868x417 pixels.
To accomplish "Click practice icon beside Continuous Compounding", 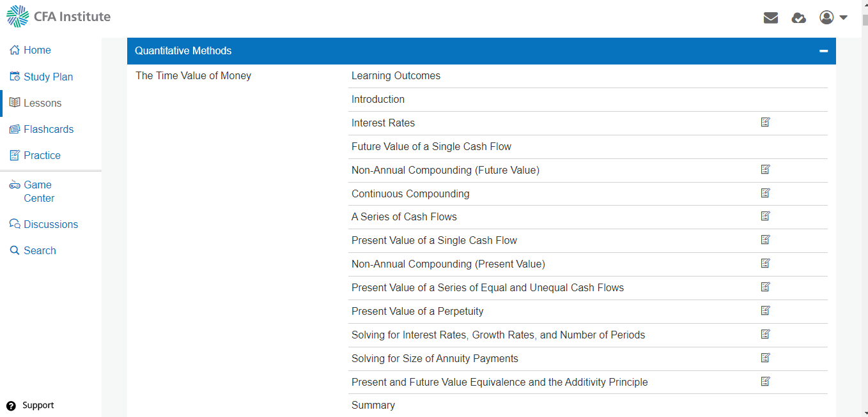I will [x=766, y=193].
